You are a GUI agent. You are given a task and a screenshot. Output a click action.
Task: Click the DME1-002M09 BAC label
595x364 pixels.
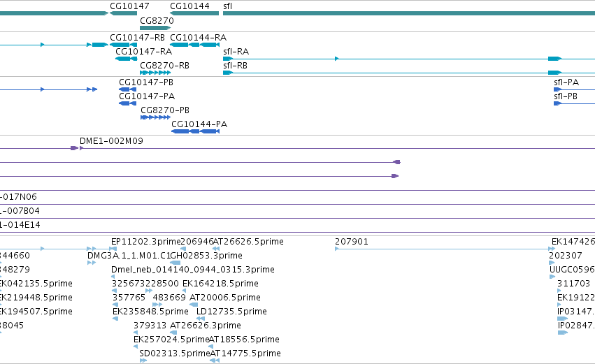click(111, 141)
